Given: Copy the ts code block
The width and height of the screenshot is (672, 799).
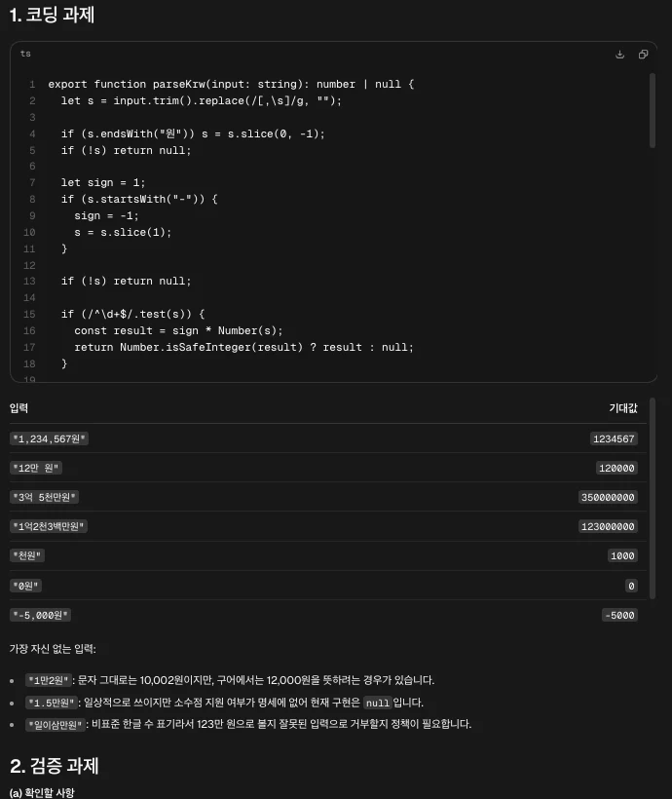Looking at the screenshot, I should click(643, 54).
